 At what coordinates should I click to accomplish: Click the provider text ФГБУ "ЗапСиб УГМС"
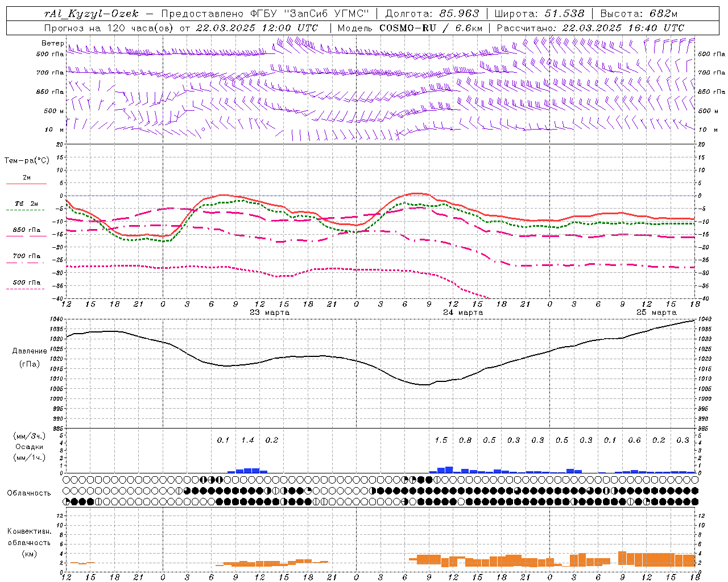tap(309, 14)
